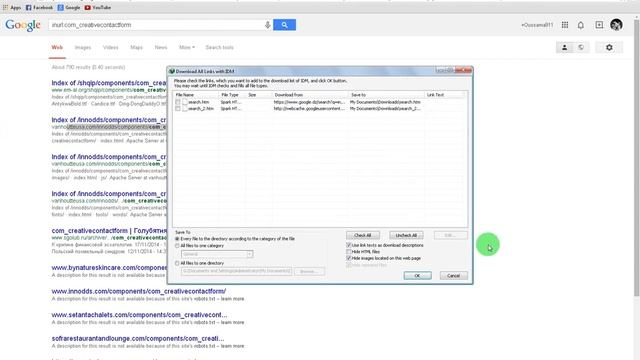Toggle 'Use link texts as download descriptions'
Screen dimensions: 640x360
coord(349,245)
